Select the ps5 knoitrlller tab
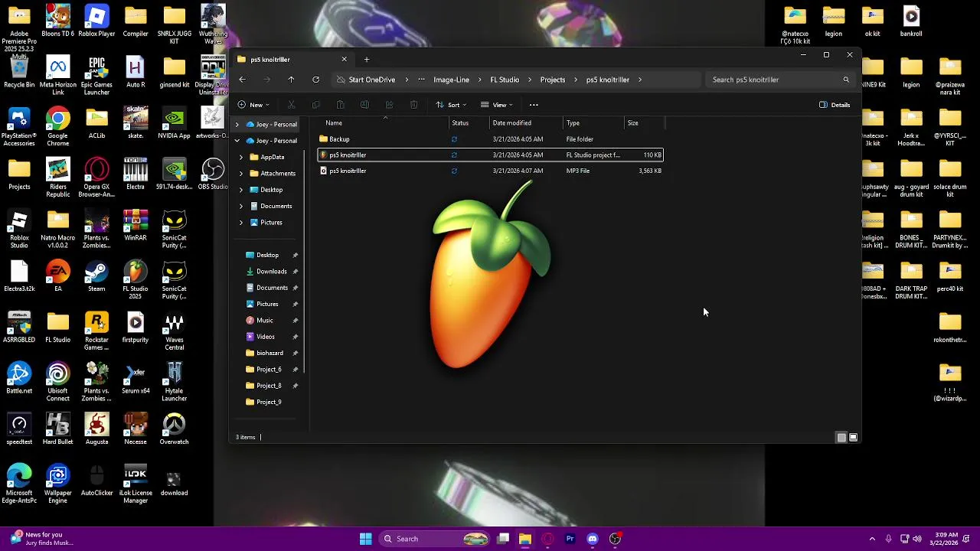This screenshot has width=980, height=551. pyautogui.click(x=291, y=60)
